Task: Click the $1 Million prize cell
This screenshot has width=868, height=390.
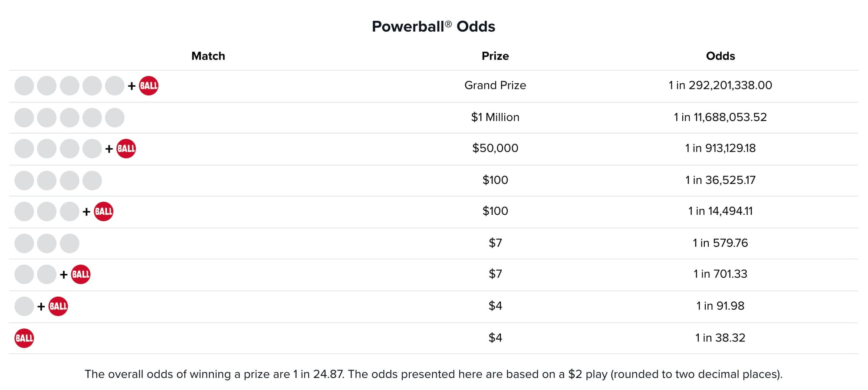Action: tap(495, 117)
